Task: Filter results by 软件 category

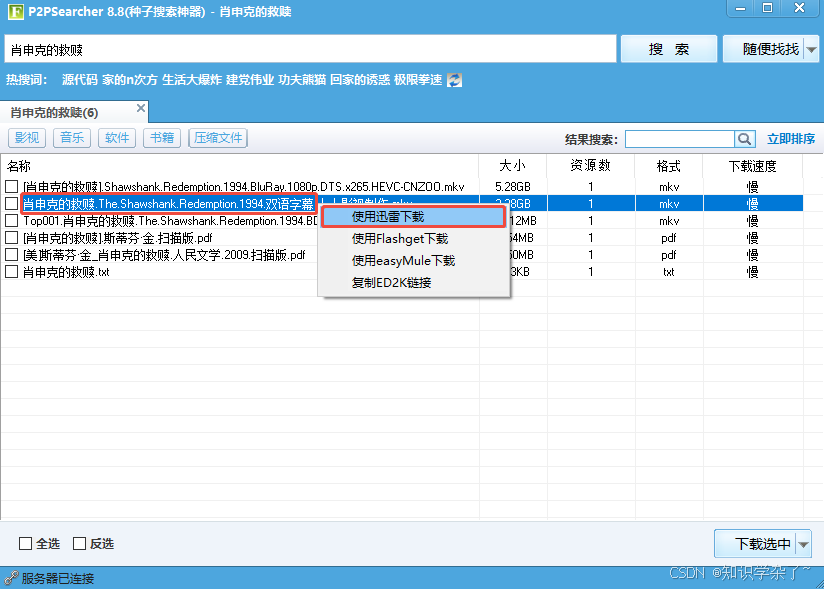Action: (x=117, y=138)
